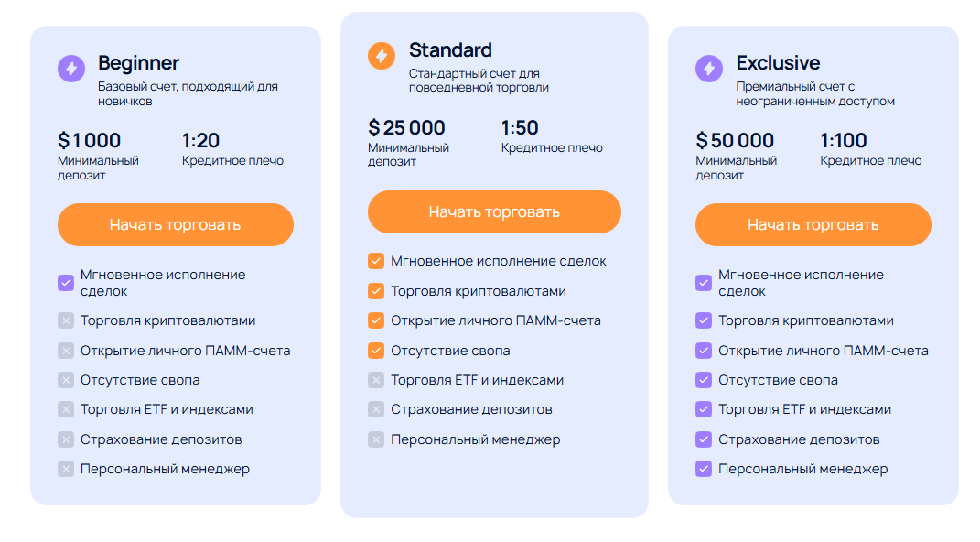
Task: Click the $25 000 minimum deposit amount
Action: pyautogui.click(x=406, y=127)
